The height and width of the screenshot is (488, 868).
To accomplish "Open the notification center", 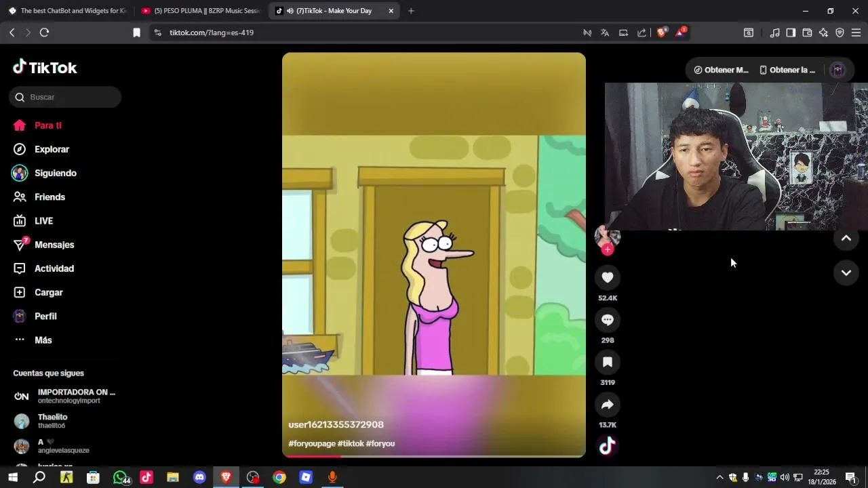I will tap(850, 477).
